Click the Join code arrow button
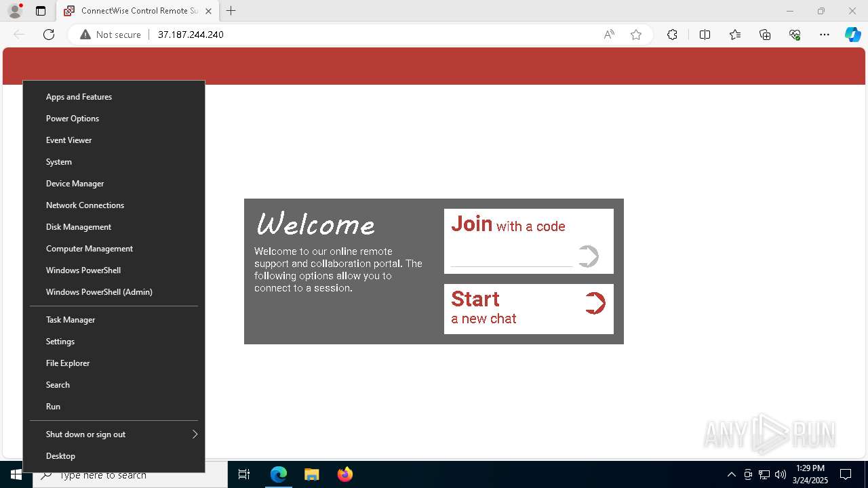The width and height of the screenshot is (868, 488). pos(589,256)
